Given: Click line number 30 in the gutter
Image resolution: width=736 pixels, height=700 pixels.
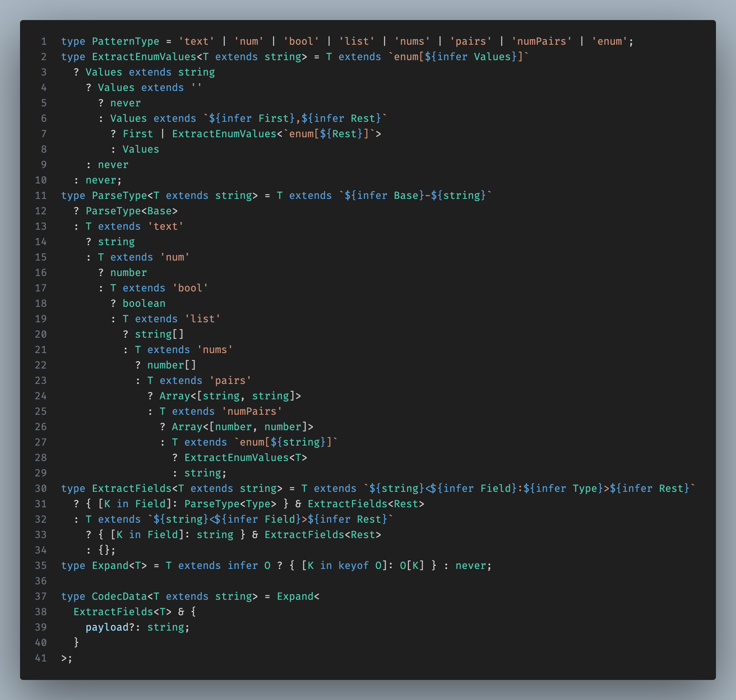Looking at the screenshot, I should pyautogui.click(x=41, y=488).
